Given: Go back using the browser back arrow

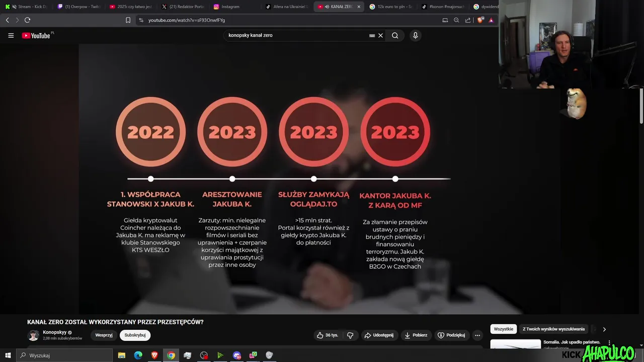Looking at the screenshot, I should tap(7, 20).
